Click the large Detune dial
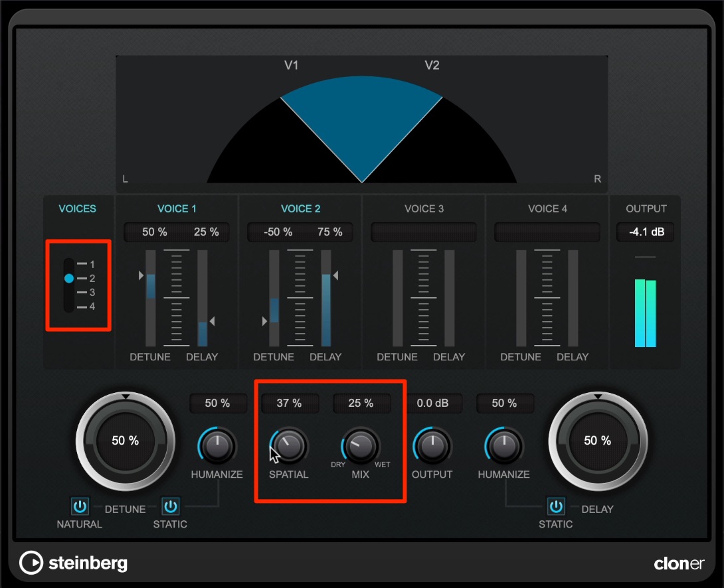The height and width of the screenshot is (588, 724). pos(125,441)
